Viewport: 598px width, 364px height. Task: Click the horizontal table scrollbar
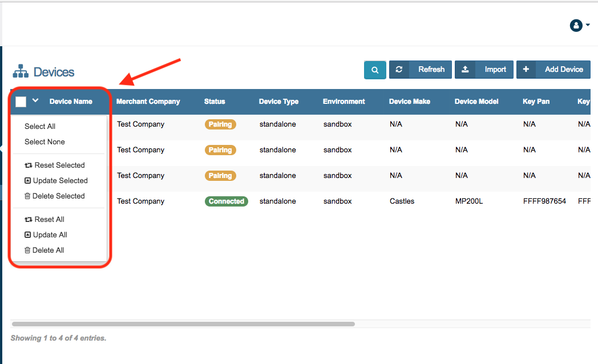(x=183, y=324)
